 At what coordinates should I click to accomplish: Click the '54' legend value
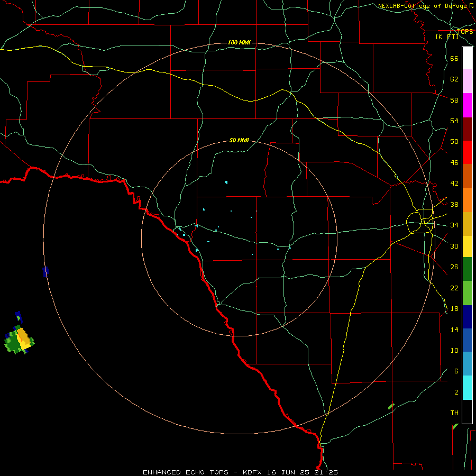(454, 121)
